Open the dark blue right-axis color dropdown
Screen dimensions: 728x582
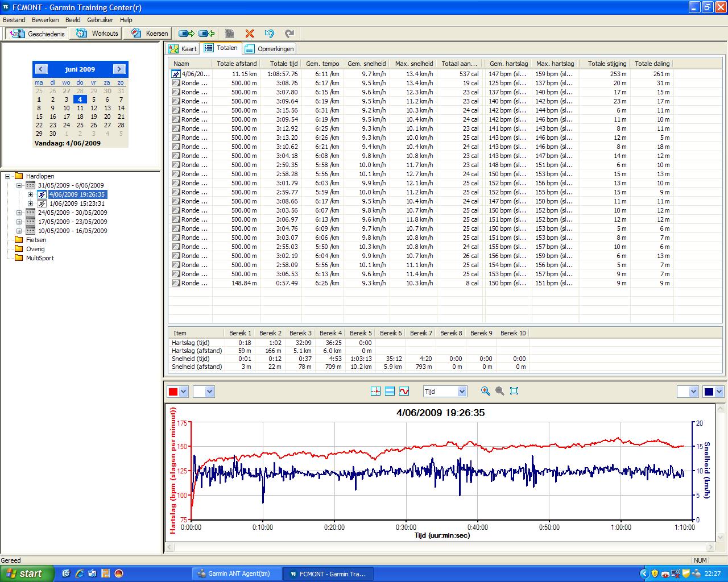[719, 392]
